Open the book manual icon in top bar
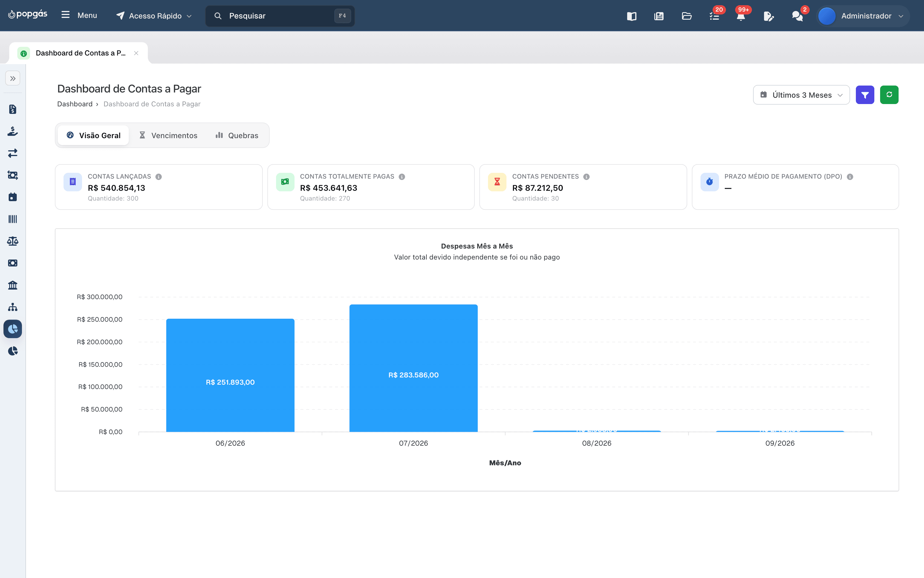This screenshot has width=924, height=578. click(x=631, y=16)
